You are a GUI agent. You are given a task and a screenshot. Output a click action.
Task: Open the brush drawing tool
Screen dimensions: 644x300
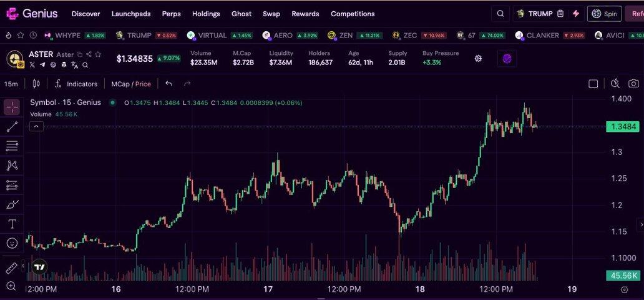12,204
